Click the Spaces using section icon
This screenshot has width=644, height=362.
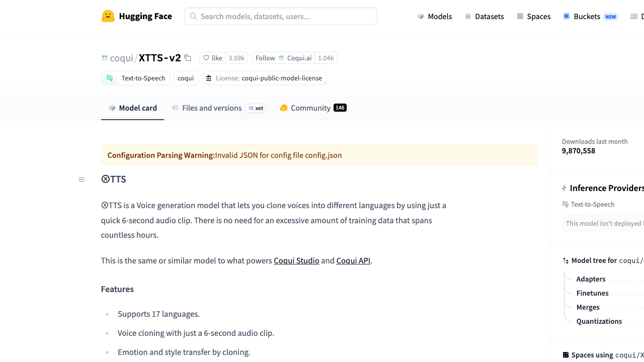coord(566,355)
